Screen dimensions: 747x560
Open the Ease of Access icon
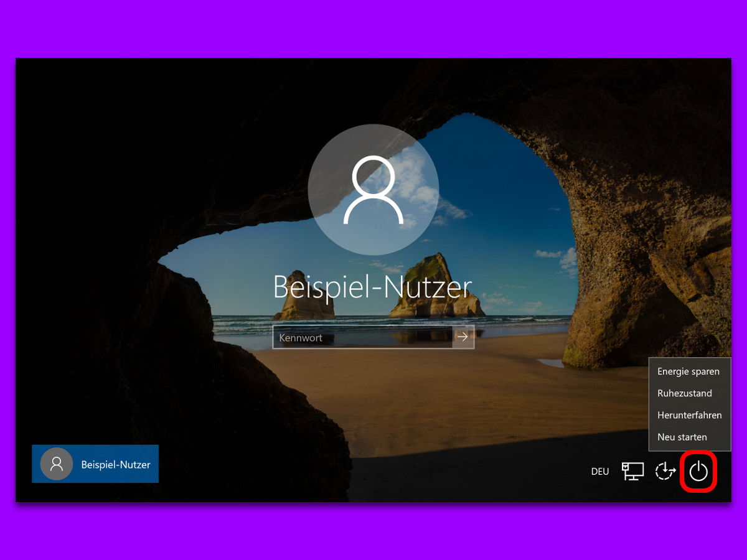pos(665,471)
